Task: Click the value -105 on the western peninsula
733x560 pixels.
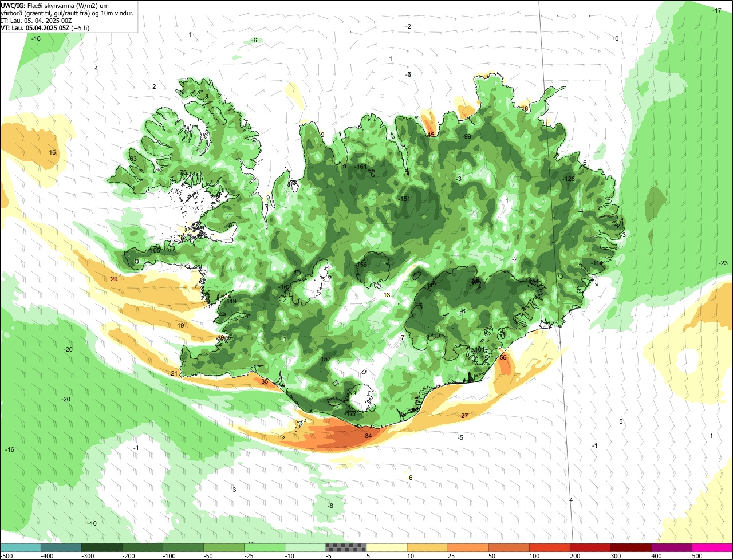Action: click(154, 250)
